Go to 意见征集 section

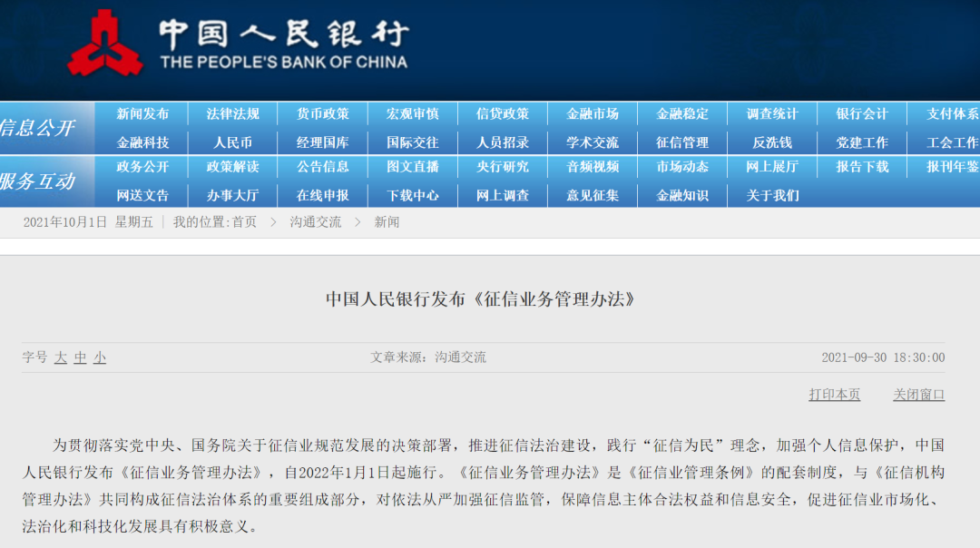(x=593, y=196)
